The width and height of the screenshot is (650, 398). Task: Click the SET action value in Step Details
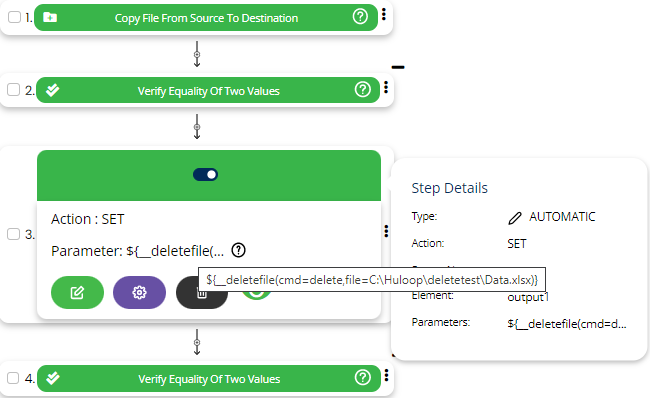coord(517,244)
